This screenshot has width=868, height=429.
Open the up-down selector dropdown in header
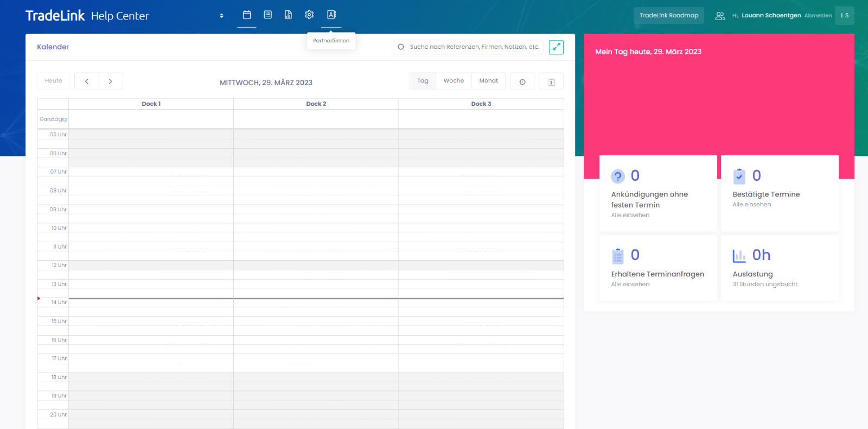point(221,16)
